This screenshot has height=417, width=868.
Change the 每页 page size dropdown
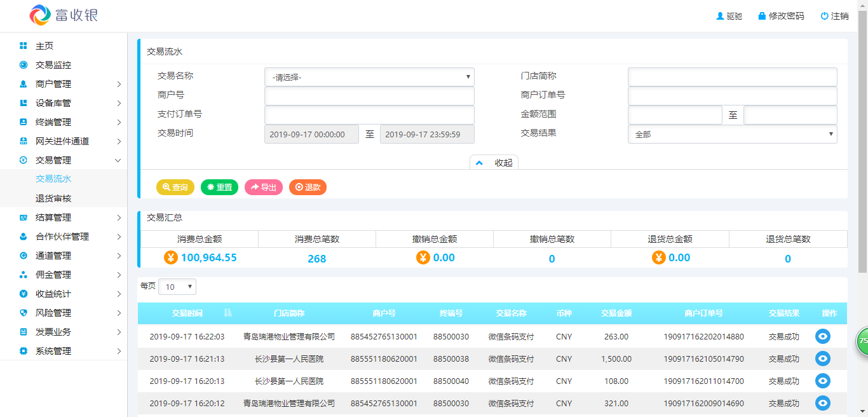pos(177,287)
